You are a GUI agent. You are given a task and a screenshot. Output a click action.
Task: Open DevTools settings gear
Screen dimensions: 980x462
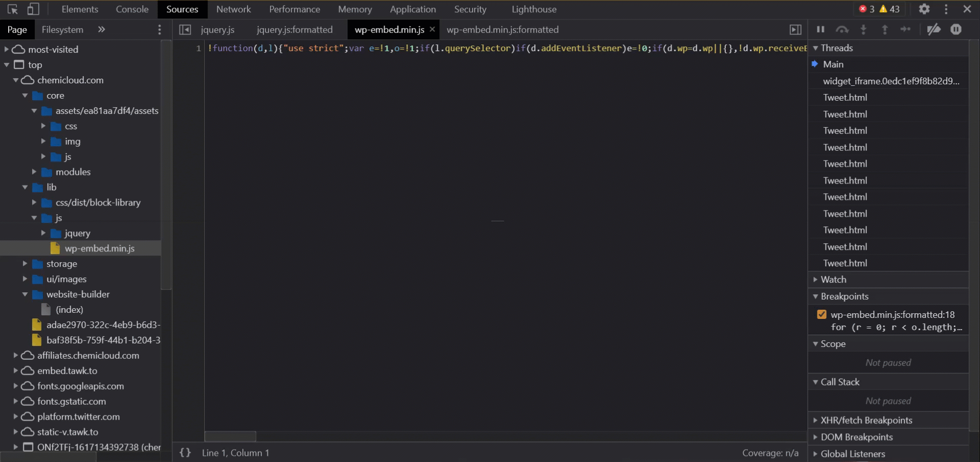(924, 9)
